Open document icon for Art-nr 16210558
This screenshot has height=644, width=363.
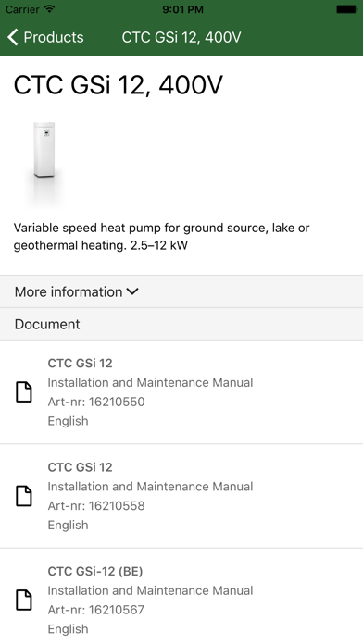point(24,496)
